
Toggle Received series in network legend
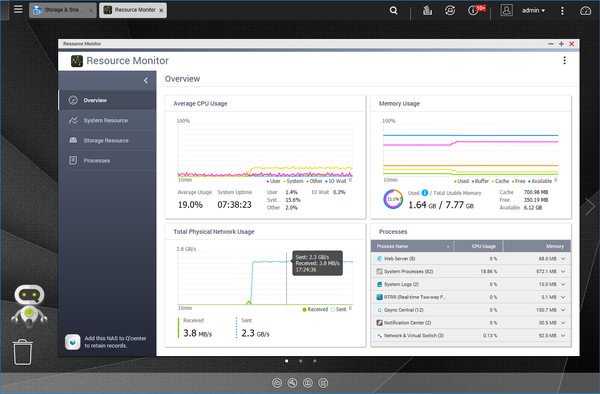(x=315, y=309)
